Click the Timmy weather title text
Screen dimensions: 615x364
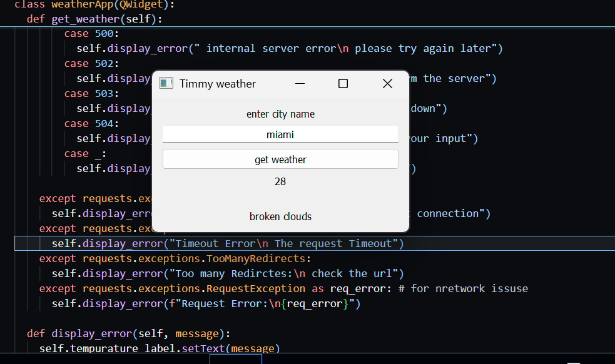tap(218, 84)
